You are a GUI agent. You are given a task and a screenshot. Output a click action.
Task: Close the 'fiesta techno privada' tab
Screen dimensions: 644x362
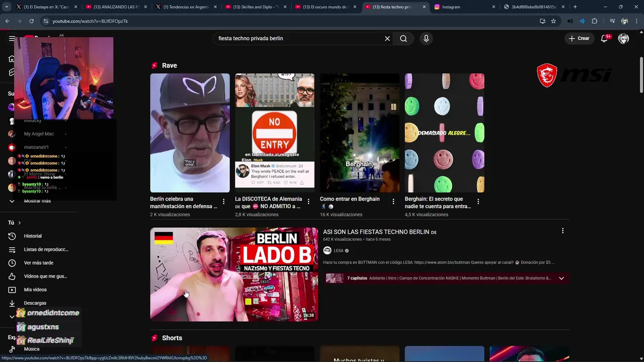[424, 7]
